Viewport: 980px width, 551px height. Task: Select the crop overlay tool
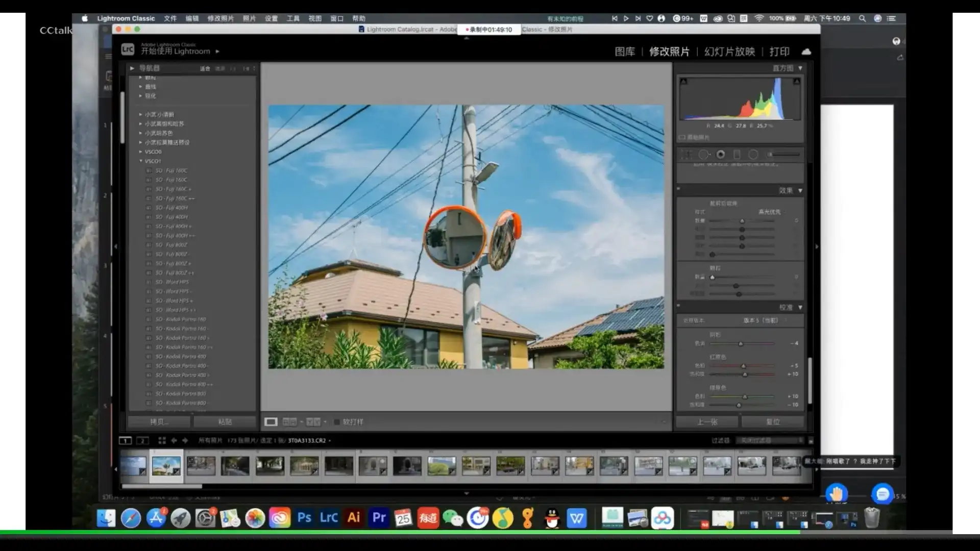pyautogui.click(x=687, y=154)
